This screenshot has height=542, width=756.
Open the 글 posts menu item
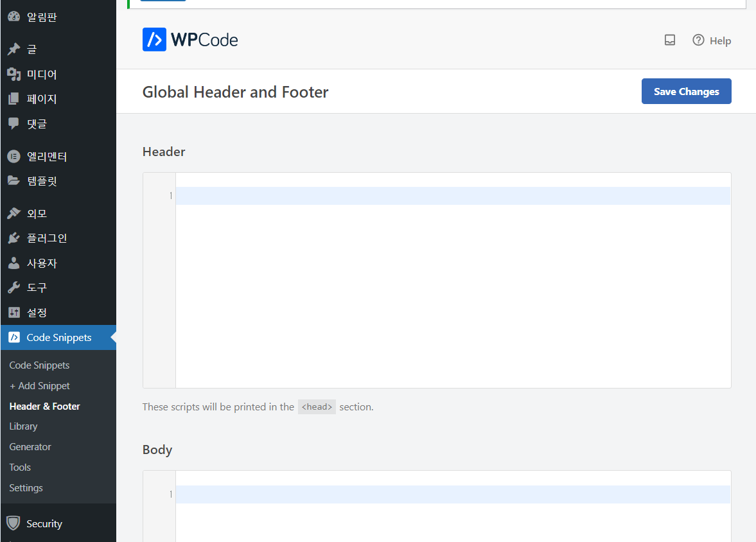[58, 49]
